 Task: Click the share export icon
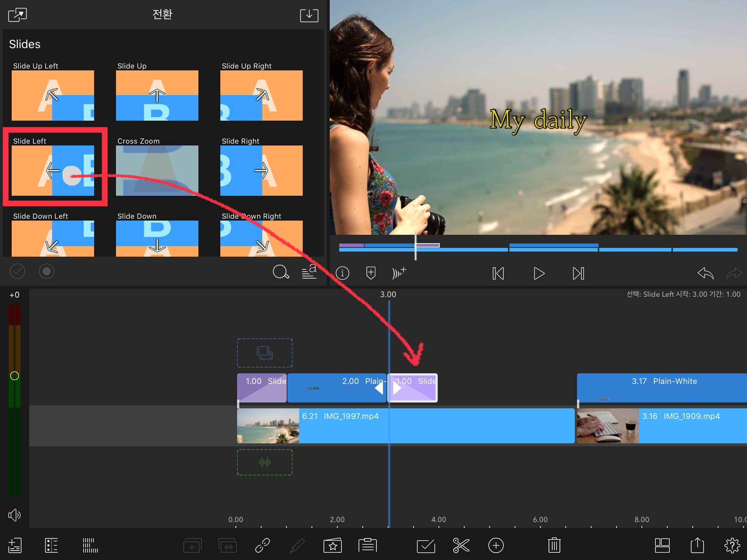click(x=697, y=545)
